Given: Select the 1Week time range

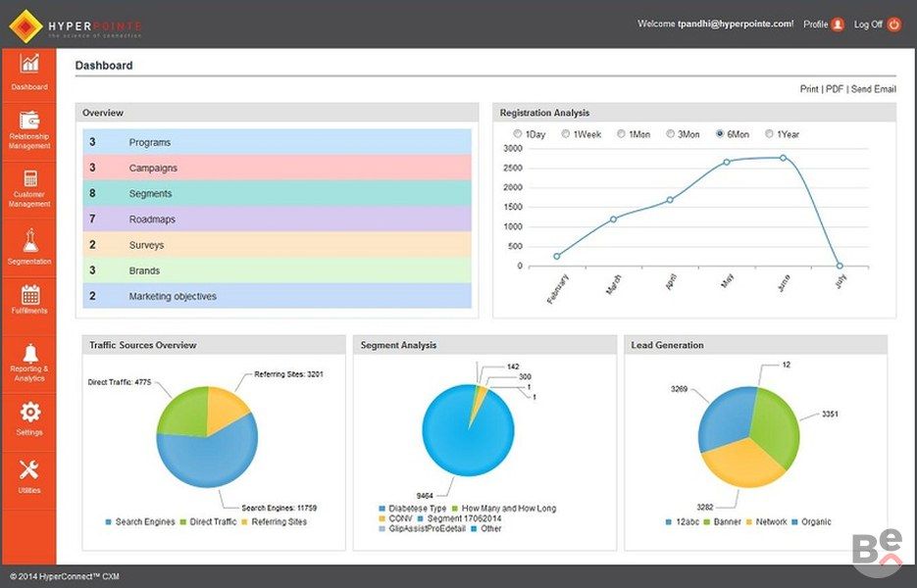Looking at the screenshot, I should pyautogui.click(x=566, y=134).
